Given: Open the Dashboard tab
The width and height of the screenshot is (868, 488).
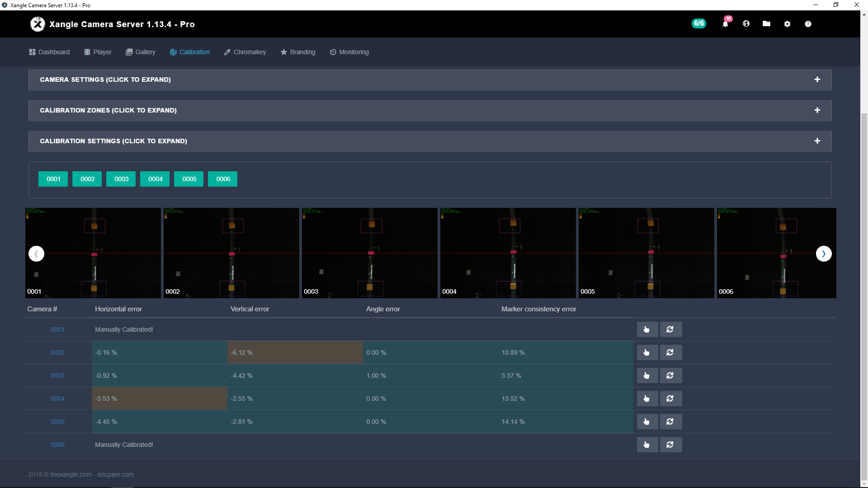Looking at the screenshot, I should click(49, 52).
